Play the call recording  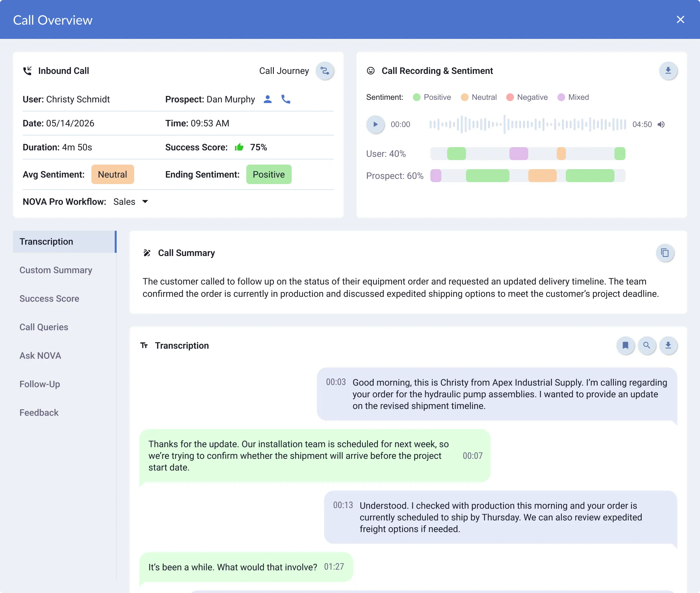tap(375, 124)
